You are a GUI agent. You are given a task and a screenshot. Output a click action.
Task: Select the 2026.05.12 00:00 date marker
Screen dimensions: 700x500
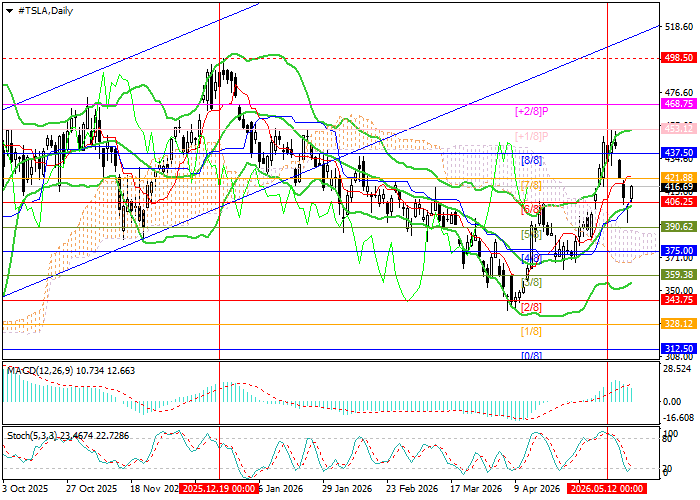[x=608, y=488]
